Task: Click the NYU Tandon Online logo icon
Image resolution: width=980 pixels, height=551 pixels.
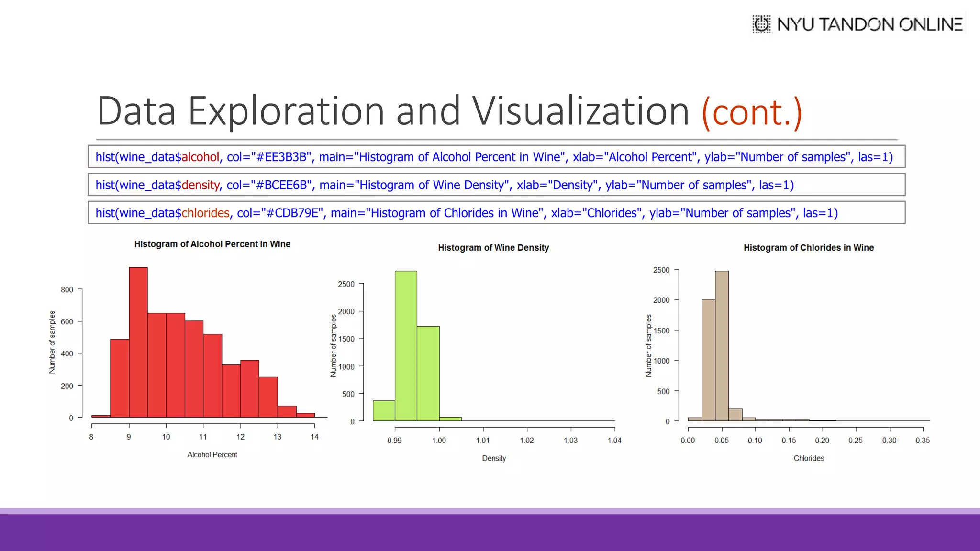Action: (x=761, y=24)
